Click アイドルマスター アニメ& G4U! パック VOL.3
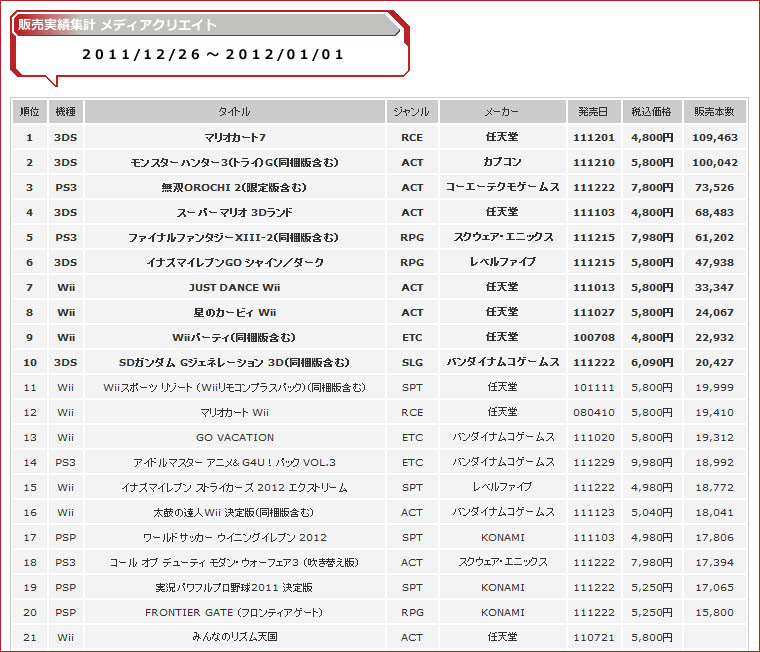Image resolution: width=760 pixels, height=652 pixels. (x=235, y=462)
